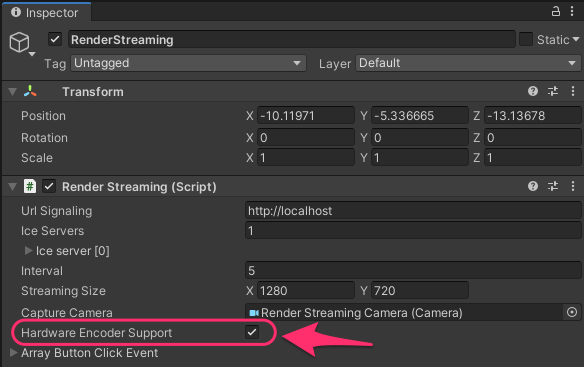
Task: Open Transform component three-dot context menu
Action: click(x=573, y=91)
